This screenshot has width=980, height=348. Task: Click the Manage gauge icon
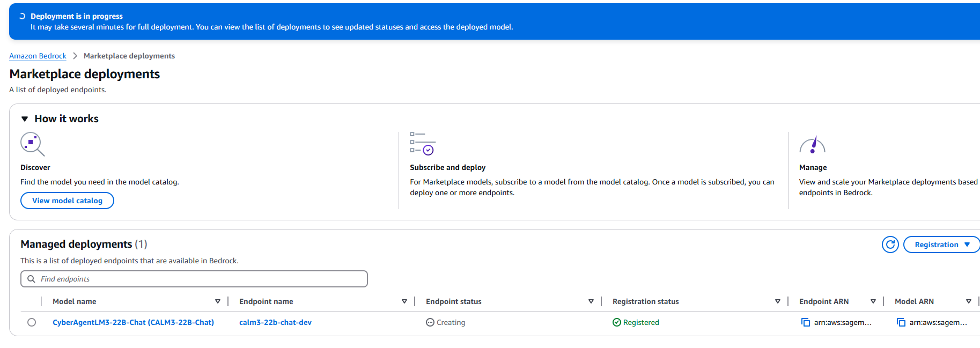pyautogui.click(x=812, y=145)
